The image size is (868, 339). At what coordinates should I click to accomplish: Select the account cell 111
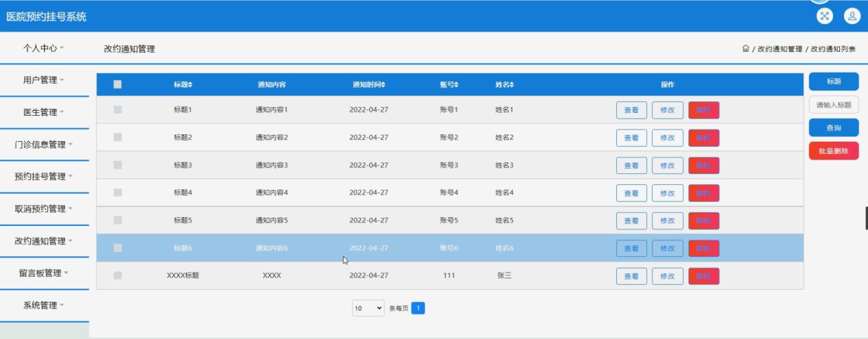[x=449, y=275]
